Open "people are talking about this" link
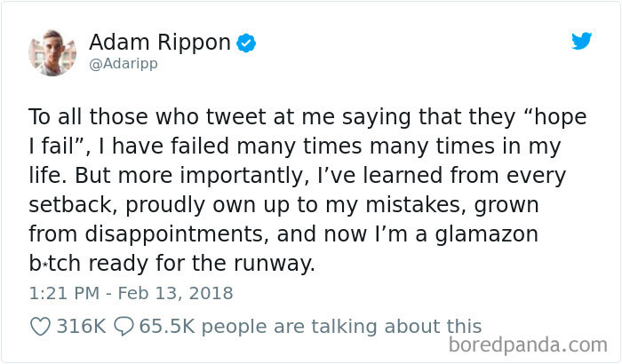This screenshot has height=364, width=622. pos(341,327)
